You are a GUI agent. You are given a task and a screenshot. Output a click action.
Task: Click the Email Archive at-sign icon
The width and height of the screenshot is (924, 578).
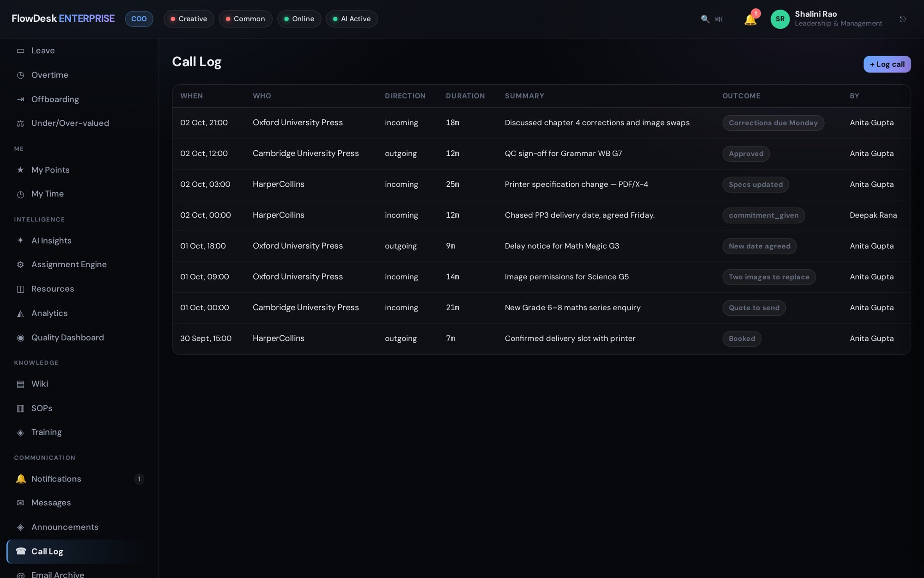(20, 575)
